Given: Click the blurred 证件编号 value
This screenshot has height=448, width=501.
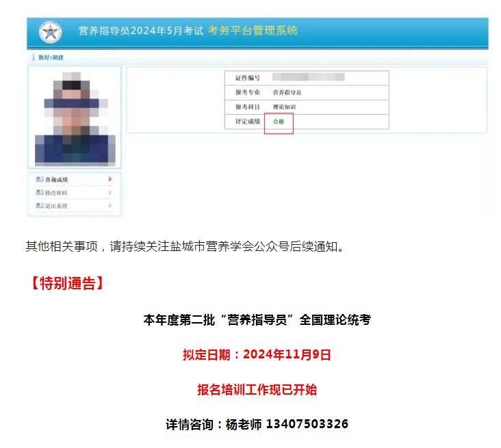Looking at the screenshot, I should tap(308, 77).
